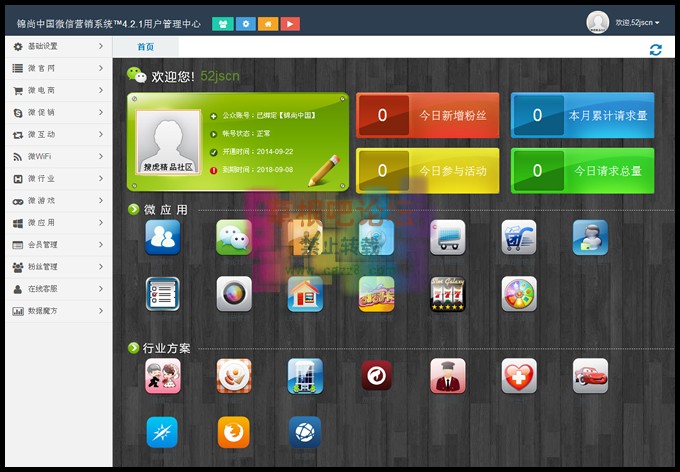Click the refresh icon at top right
The width and height of the screenshot is (680, 472).
[x=656, y=49]
